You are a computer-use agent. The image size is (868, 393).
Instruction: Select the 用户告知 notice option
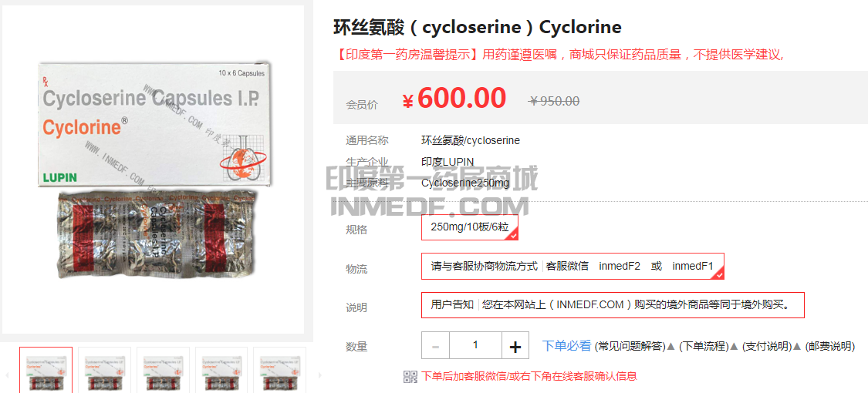[613, 304]
